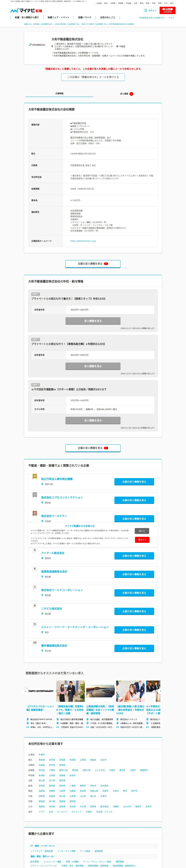Open STARTO ENTERTAINMENT job thumbnail
This screenshot has width=186, height=868.
(x=41, y=691)
